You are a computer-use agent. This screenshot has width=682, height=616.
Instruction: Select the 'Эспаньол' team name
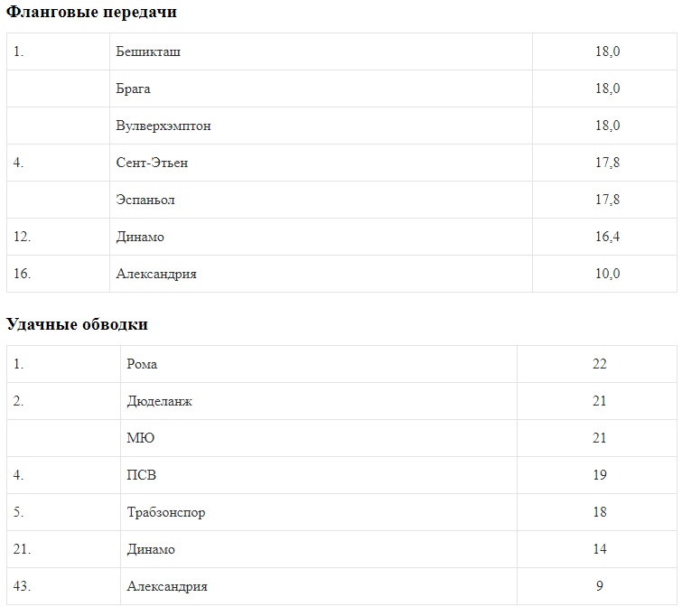pyautogui.click(x=145, y=200)
